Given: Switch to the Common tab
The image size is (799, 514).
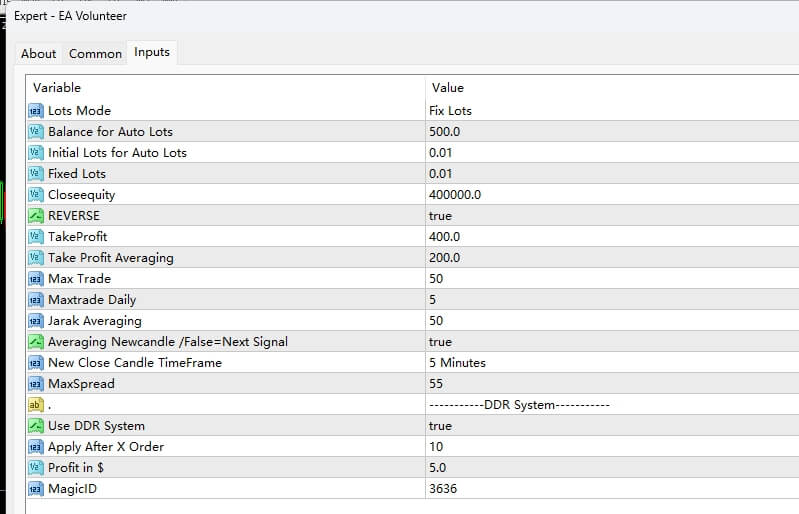Looking at the screenshot, I should click(x=95, y=54).
